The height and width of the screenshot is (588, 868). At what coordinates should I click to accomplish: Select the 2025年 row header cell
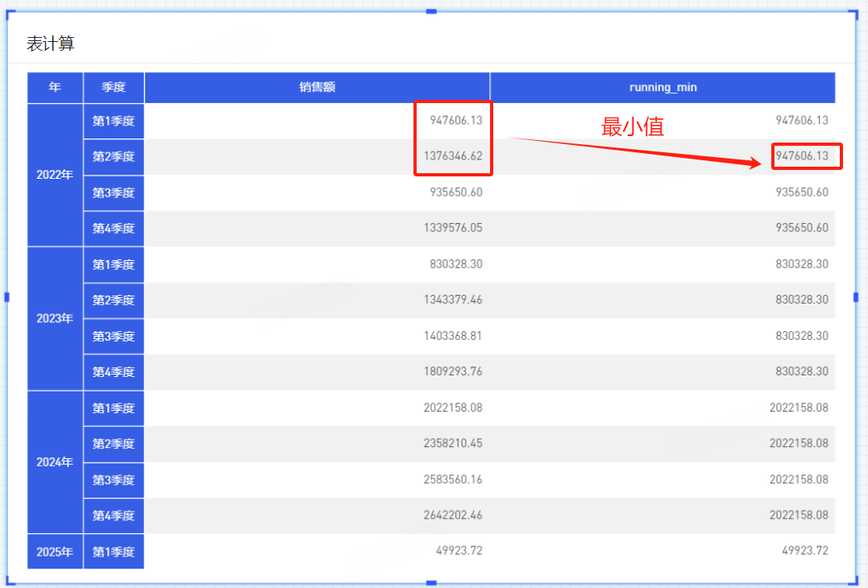pyautogui.click(x=55, y=552)
